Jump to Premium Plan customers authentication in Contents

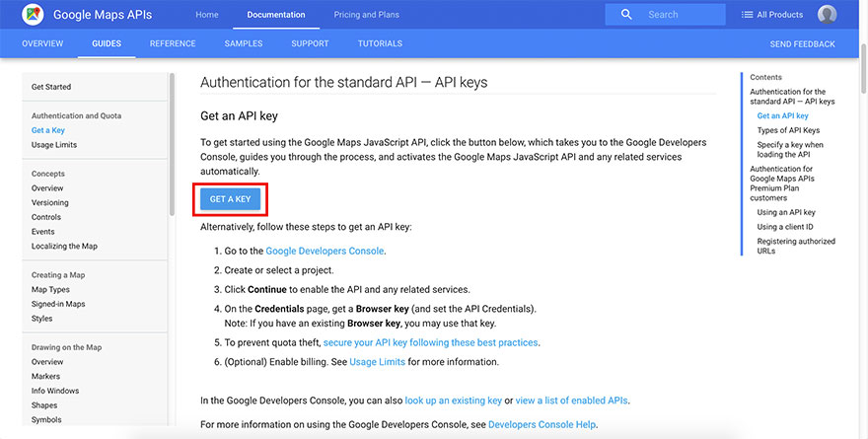point(781,183)
